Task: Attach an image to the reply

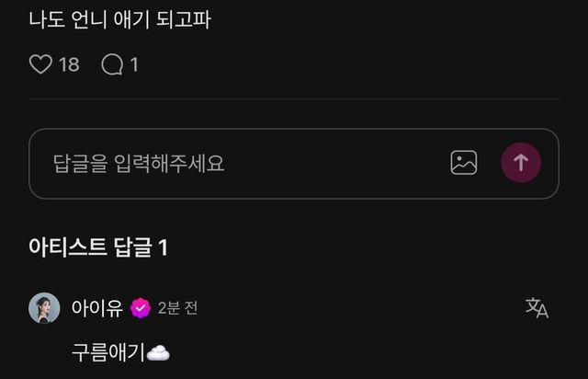Action: coord(463,163)
